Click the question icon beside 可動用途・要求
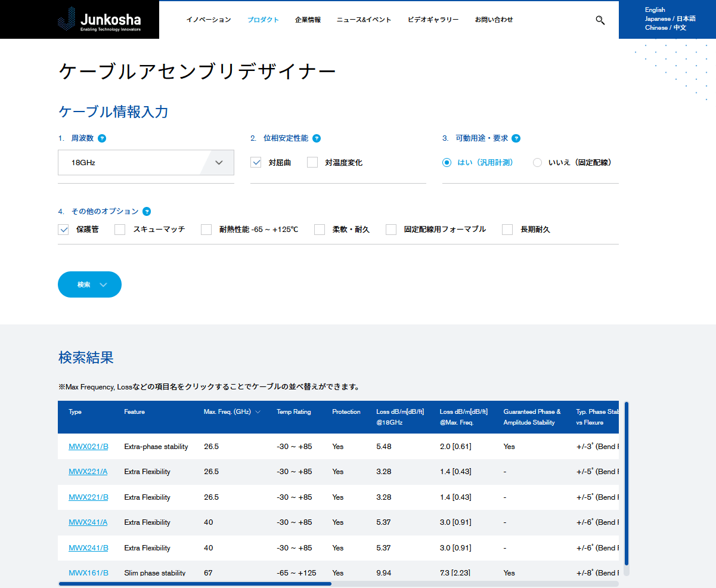Screen dimensions: 716x588 516,138
